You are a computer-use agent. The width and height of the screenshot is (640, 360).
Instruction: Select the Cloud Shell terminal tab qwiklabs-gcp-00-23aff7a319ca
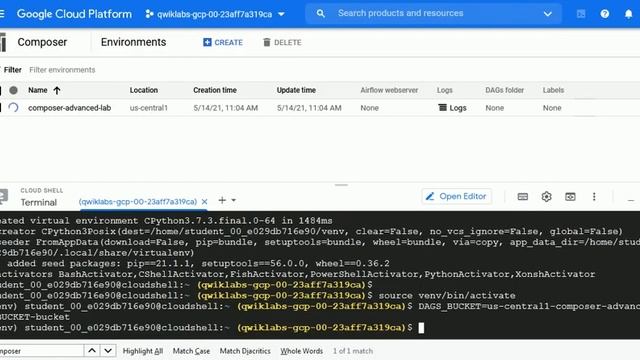138,202
